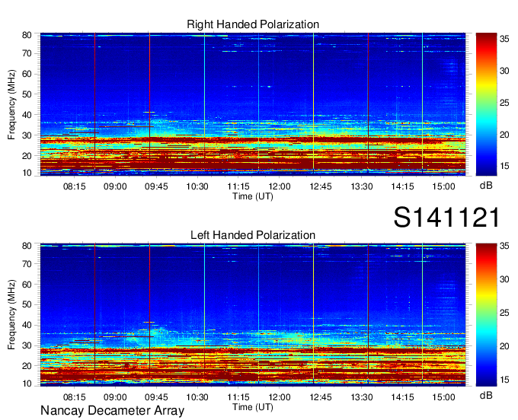Image resolution: width=518 pixels, height=420 pixels.
Task: Click '14:15' tick on lower time axis
Action: [x=402, y=397]
